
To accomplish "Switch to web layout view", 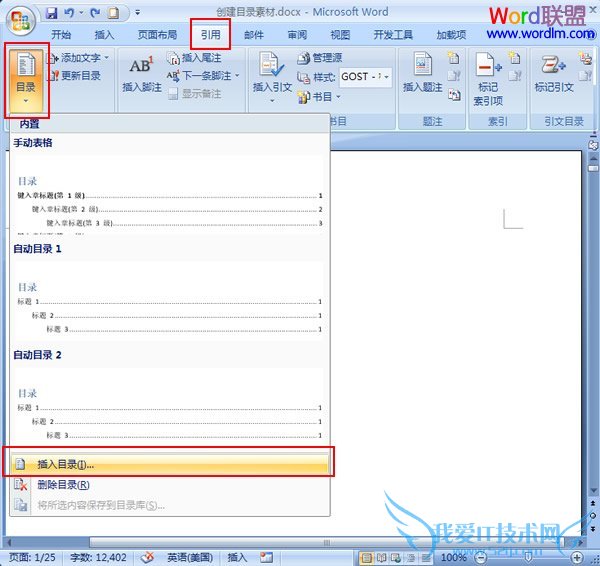I will [396, 558].
